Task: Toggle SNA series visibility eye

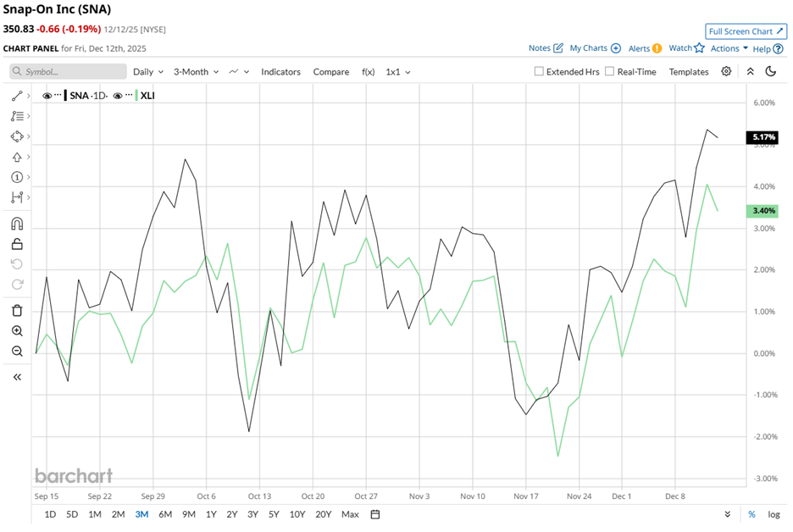Action: tap(47, 96)
